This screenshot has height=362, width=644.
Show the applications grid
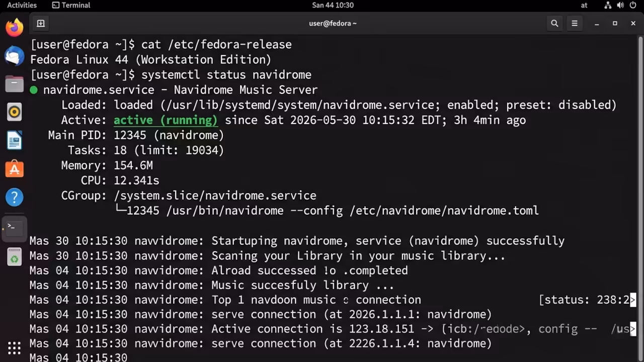pyautogui.click(x=15, y=347)
